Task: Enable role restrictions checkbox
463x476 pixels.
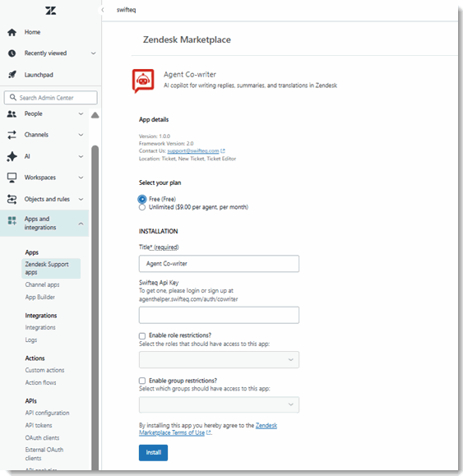Action: [142, 335]
